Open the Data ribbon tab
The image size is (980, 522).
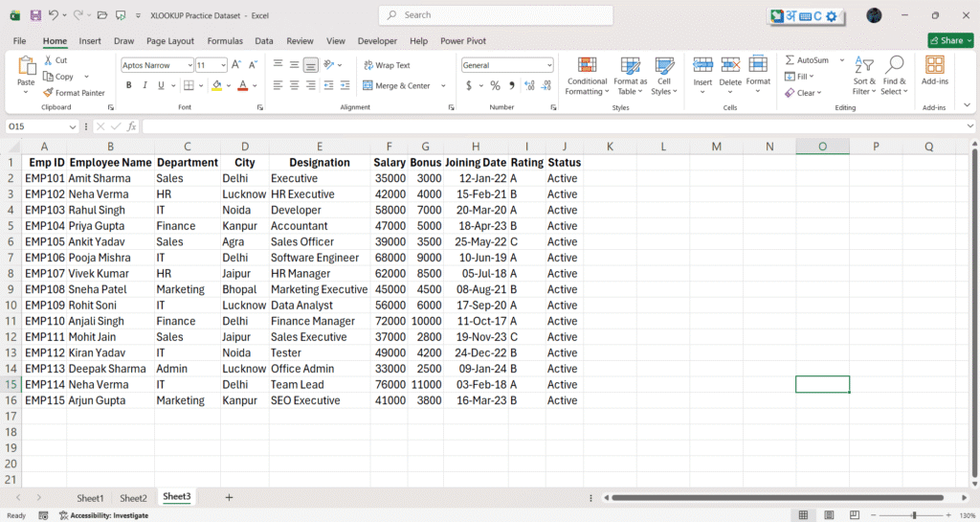pos(264,40)
